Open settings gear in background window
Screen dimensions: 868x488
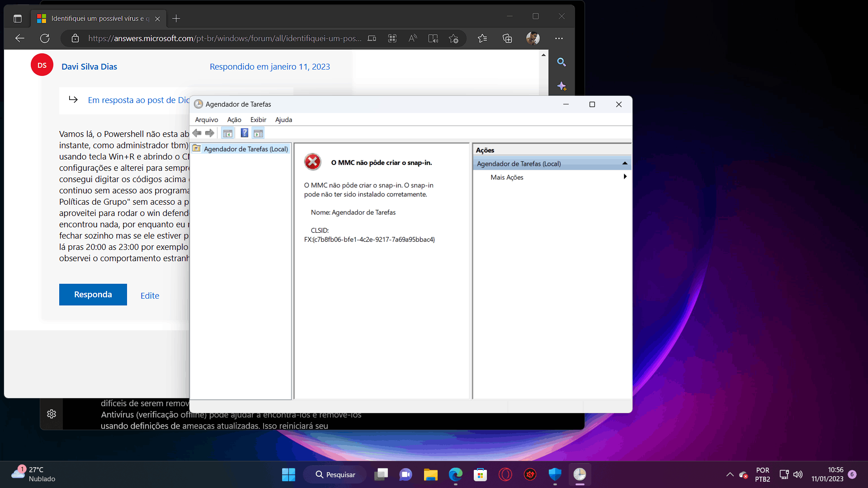click(x=52, y=414)
